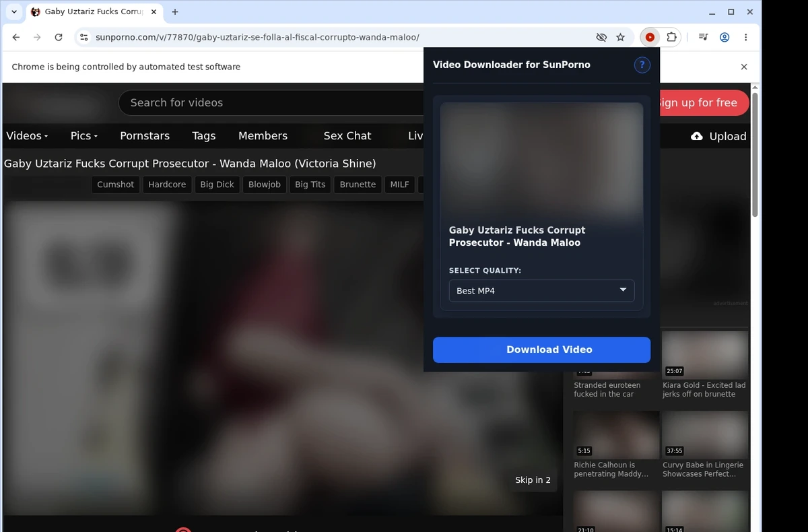Image resolution: width=808 pixels, height=532 pixels.
Task: Open the Kiara Gold video thumbnail
Action: 705,354
